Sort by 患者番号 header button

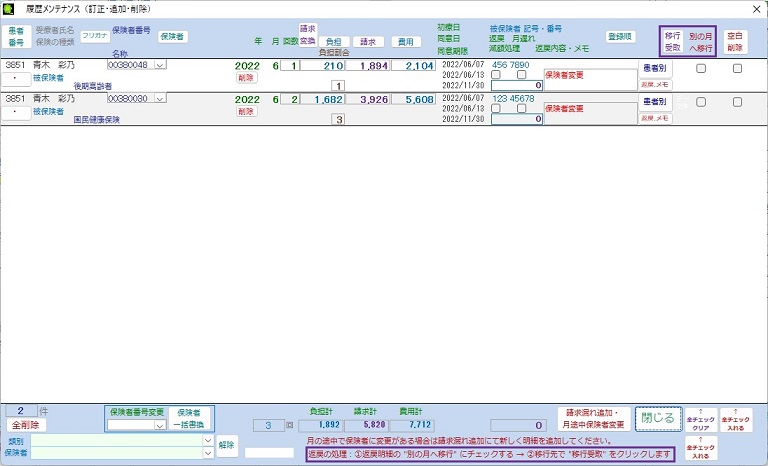[x=16, y=37]
